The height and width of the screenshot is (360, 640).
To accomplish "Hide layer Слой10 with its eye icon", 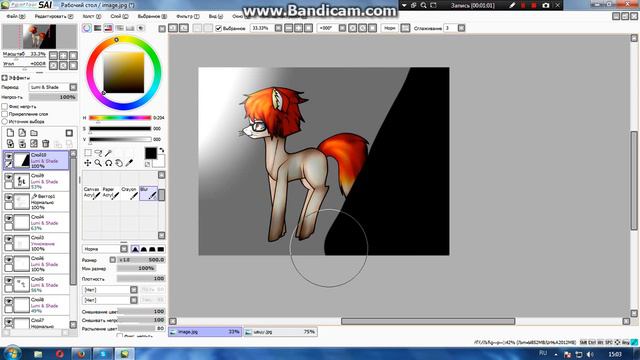I will [x=9, y=156].
